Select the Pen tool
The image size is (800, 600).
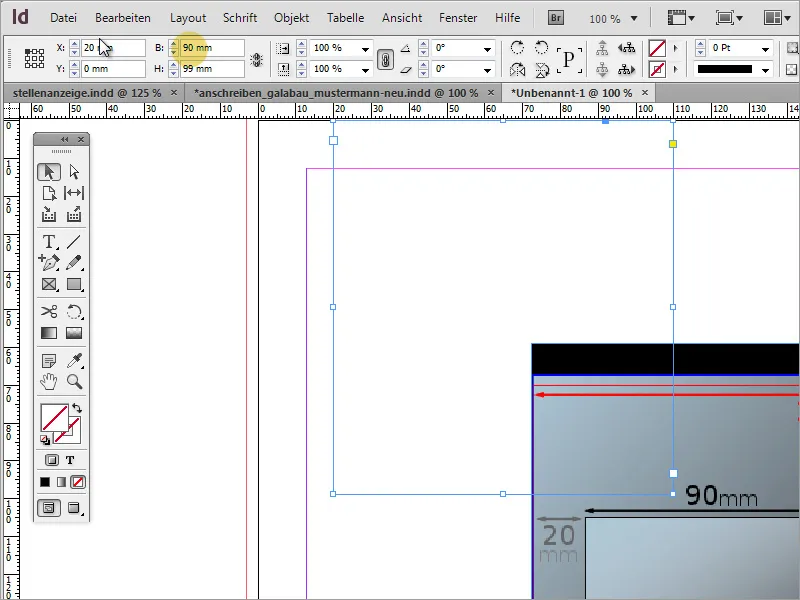[49, 263]
